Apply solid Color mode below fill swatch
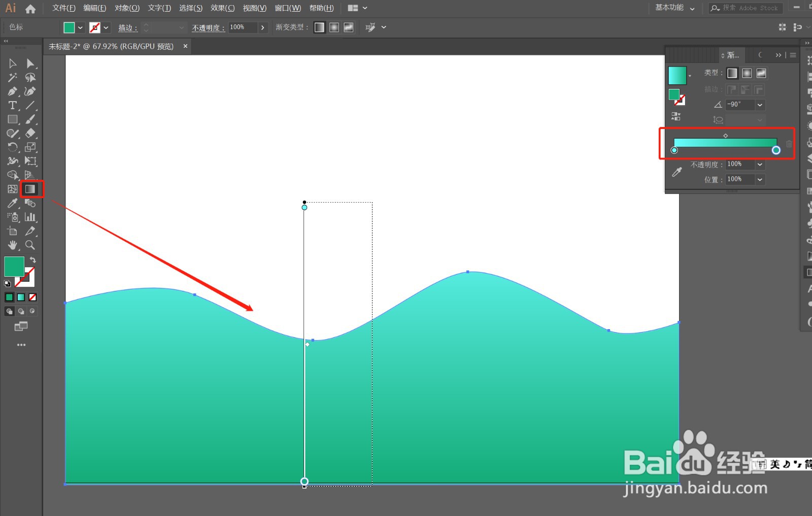Image resolution: width=812 pixels, height=516 pixels. point(9,297)
